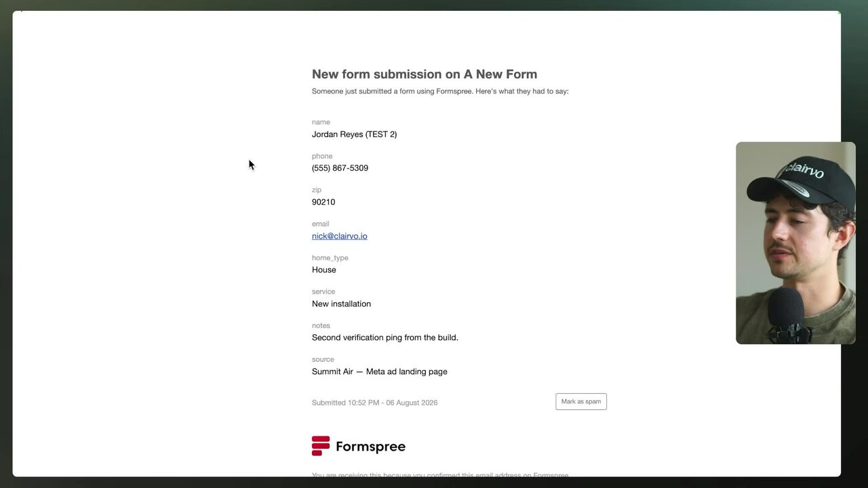Click the "phone" field label

click(322, 156)
